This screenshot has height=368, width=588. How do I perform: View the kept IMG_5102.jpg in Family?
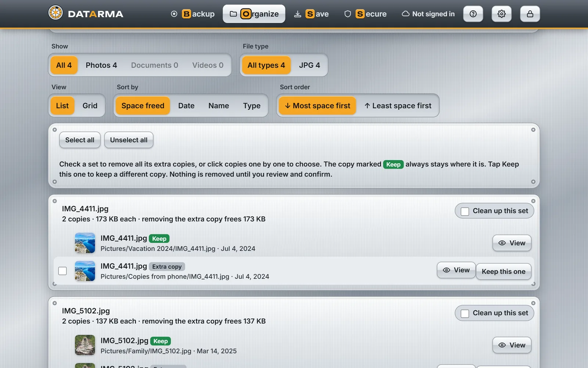(512, 345)
